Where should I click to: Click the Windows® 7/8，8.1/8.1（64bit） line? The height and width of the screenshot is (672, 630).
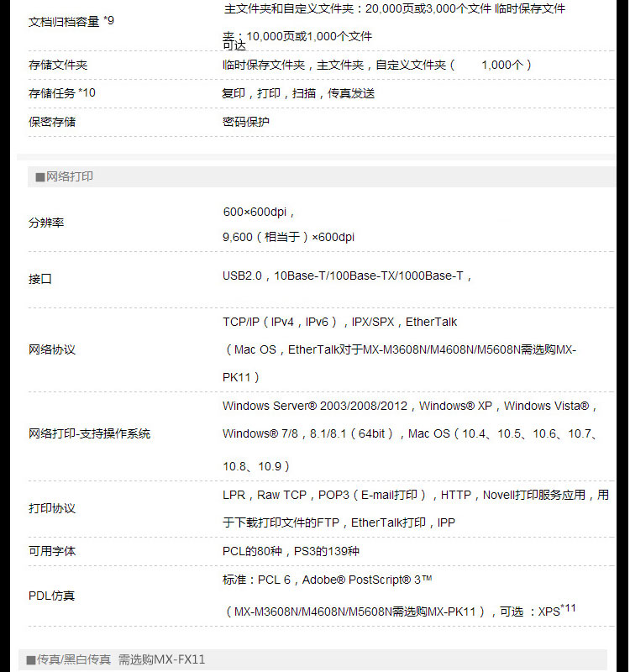click(x=410, y=433)
